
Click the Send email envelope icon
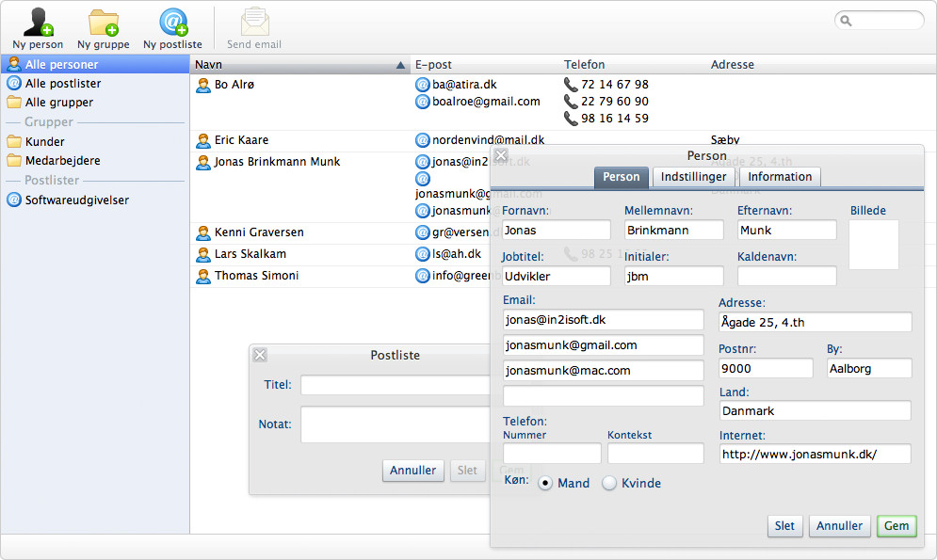(x=254, y=22)
